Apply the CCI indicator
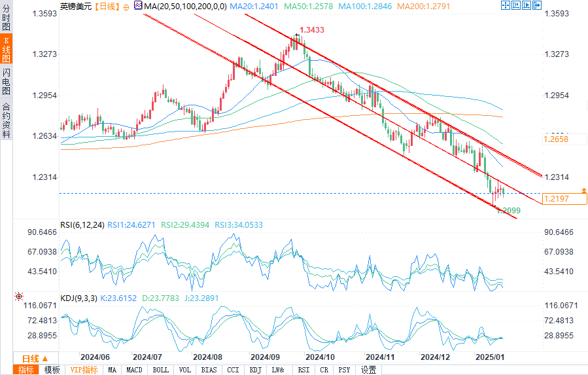The height and width of the screenshot is (375, 588). coord(233,370)
